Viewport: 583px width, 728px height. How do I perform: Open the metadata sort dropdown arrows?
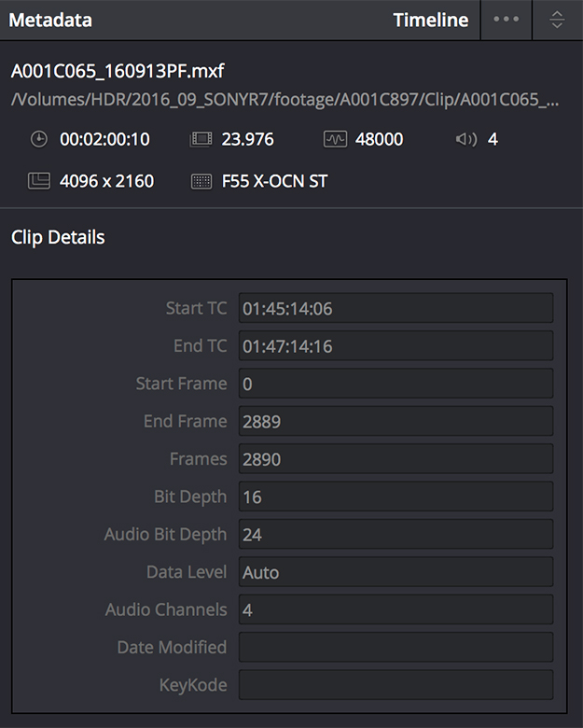tap(557, 20)
